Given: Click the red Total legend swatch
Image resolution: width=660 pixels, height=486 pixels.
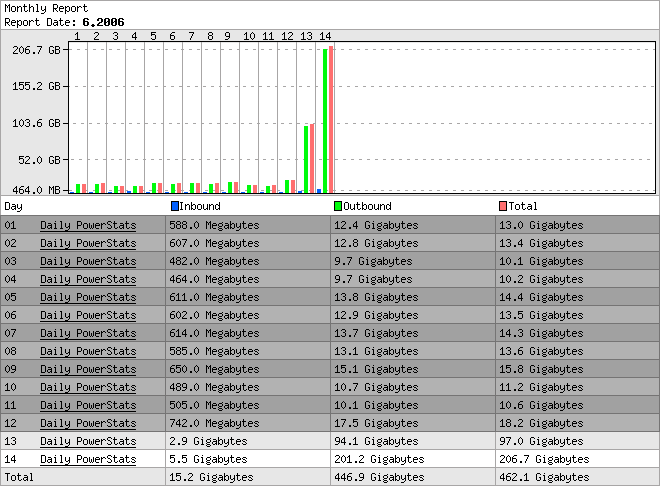Looking at the screenshot, I should 503,206.
